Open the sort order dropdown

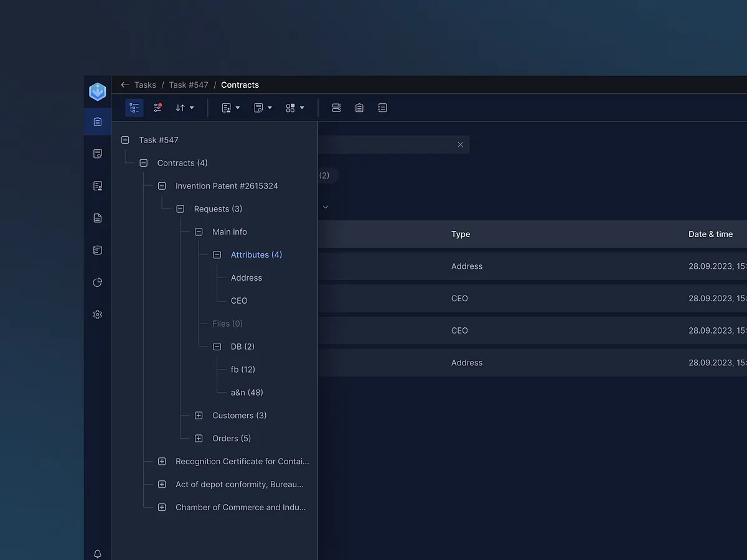click(184, 108)
